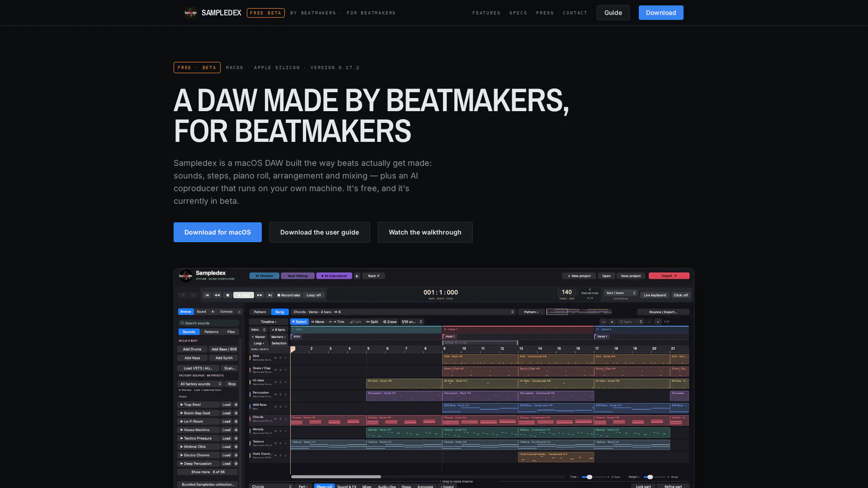
Task: Switch to the Patterns browser tab
Action: coord(211,332)
